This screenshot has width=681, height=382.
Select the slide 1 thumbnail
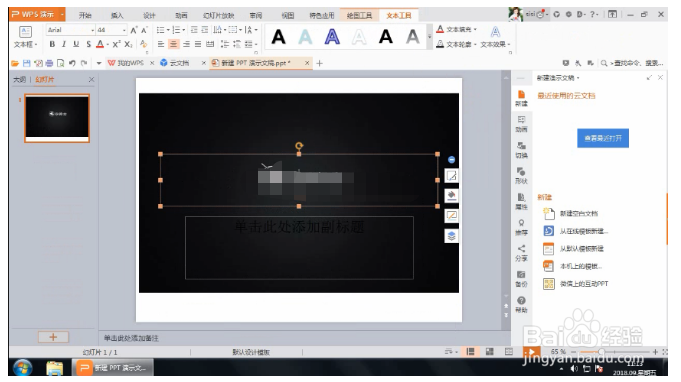click(57, 118)
